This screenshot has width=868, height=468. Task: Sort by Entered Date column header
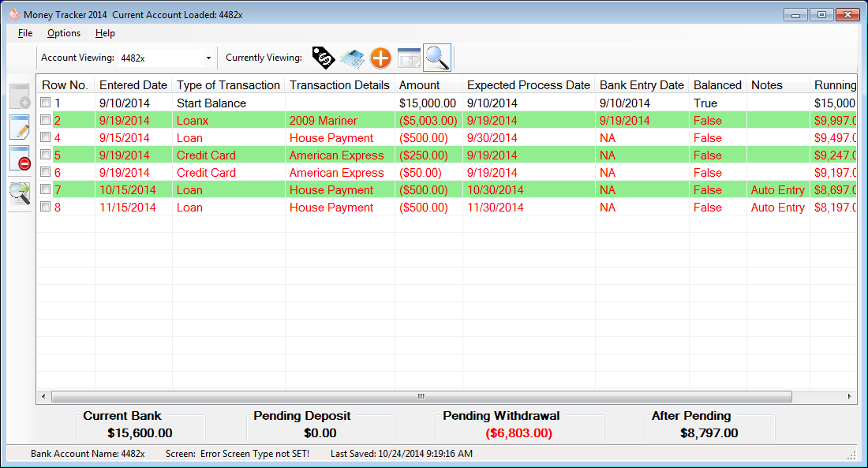(133, 84)
